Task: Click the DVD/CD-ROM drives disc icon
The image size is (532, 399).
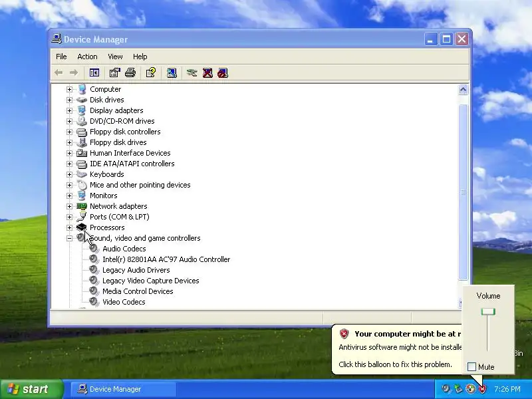Action: tap(81, 121)
